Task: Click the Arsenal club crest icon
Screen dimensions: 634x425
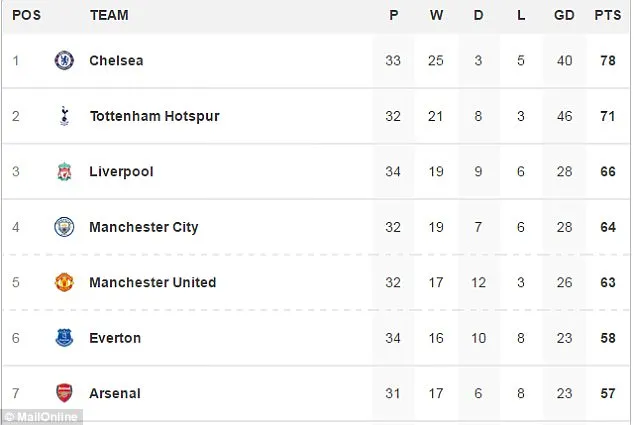Action: point(65,394)
